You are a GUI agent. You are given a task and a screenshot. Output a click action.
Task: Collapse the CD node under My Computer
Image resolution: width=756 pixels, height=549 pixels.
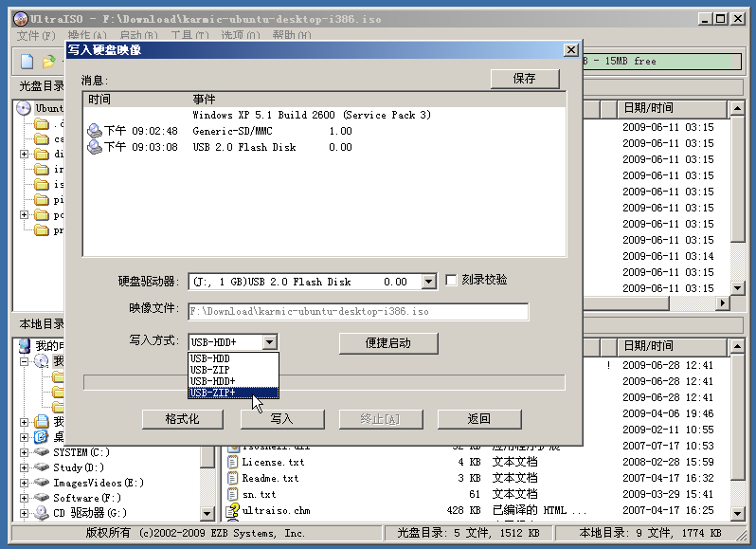tap(24, 361)
